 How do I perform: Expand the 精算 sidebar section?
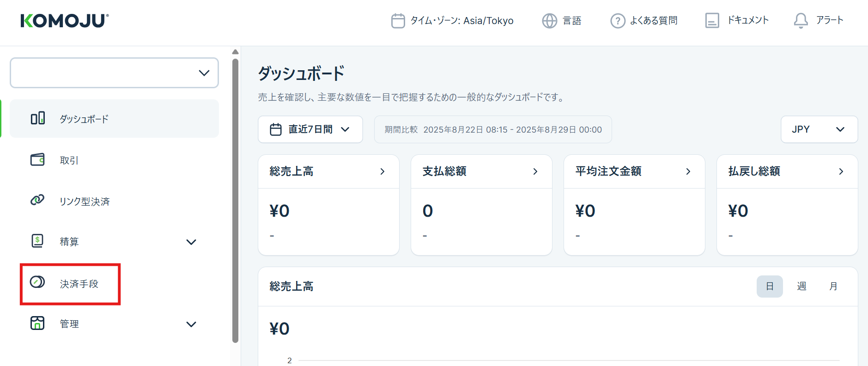tap(191, 242)
